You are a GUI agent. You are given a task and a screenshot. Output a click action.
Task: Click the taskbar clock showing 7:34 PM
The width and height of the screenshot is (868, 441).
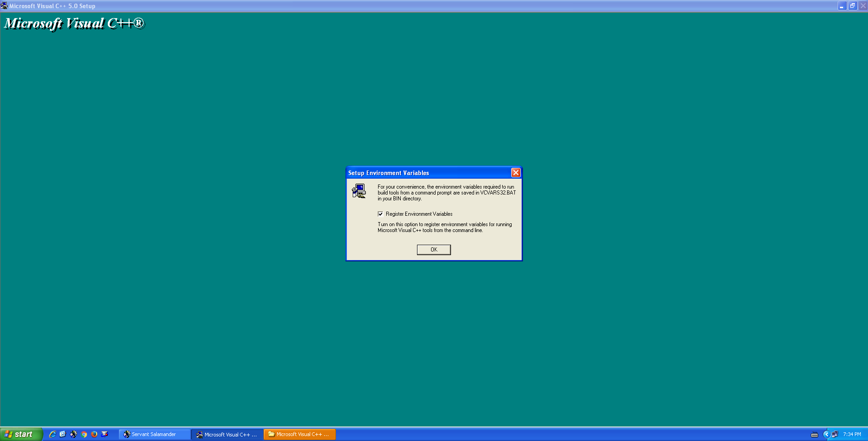point(852,434)
